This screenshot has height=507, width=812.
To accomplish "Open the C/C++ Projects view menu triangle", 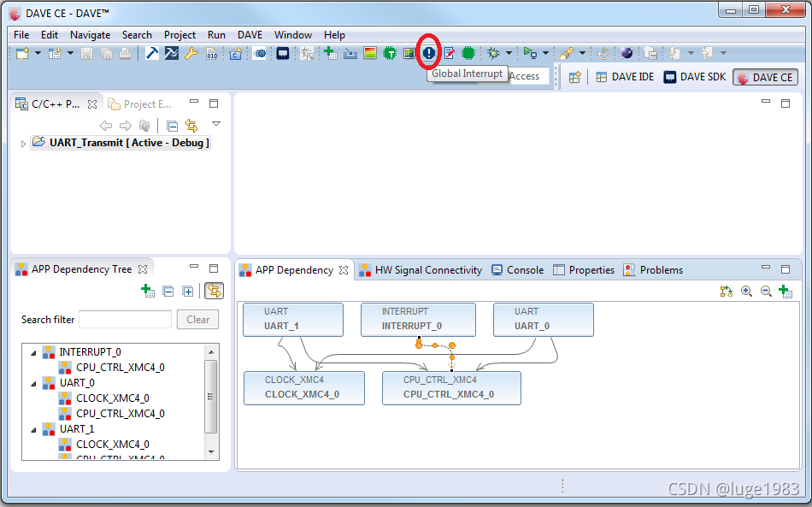I will point(216,124).
